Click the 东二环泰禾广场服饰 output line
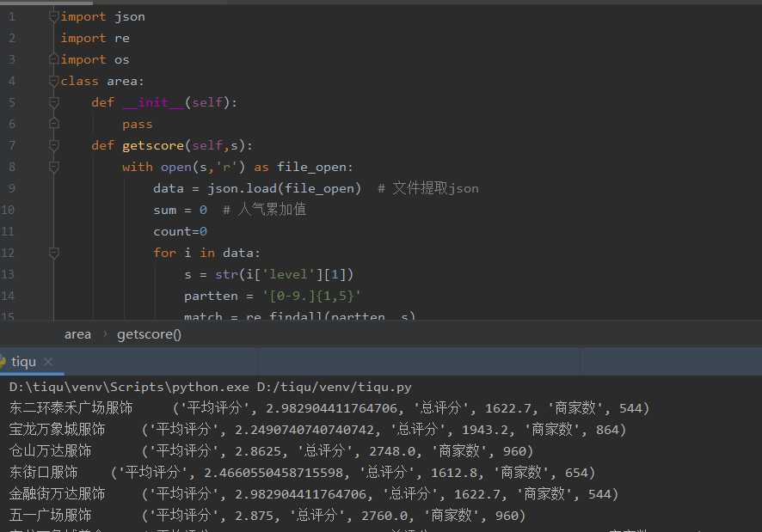This screenshot has width=762, height=532. (329, 407)
